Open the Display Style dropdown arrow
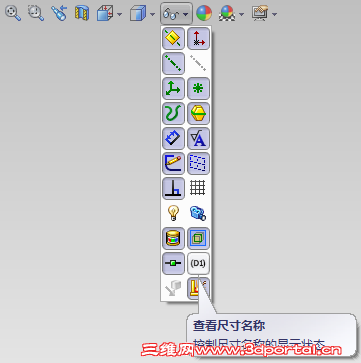361x363 pixels. 152,14
